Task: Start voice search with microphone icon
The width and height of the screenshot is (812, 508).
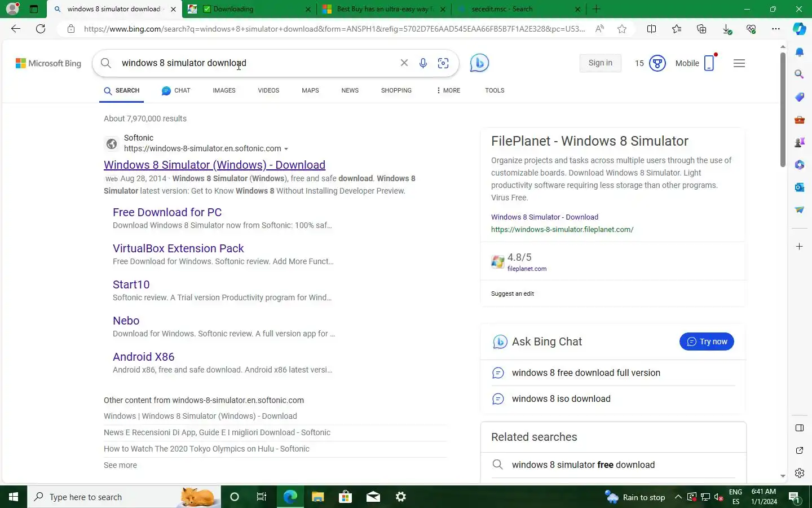Action: [423, 63]
